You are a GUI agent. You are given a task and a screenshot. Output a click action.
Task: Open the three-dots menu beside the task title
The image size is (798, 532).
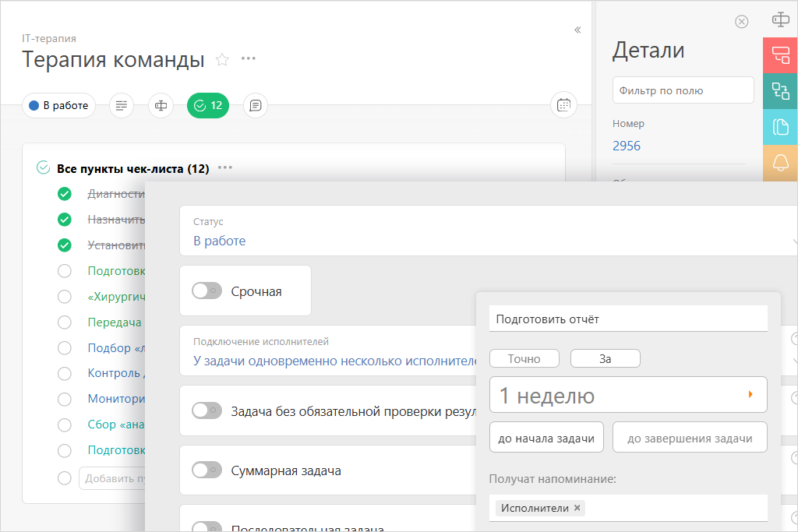point(249,58)
